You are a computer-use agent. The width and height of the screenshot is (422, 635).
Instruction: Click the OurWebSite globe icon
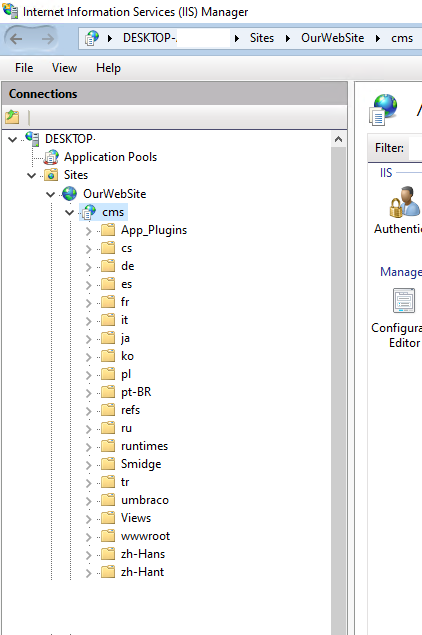[x=70, y=194]
